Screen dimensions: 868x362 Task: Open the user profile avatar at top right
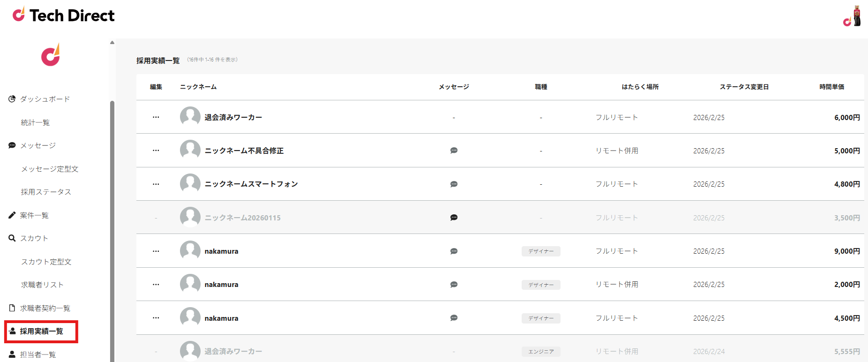click(853, 16)
